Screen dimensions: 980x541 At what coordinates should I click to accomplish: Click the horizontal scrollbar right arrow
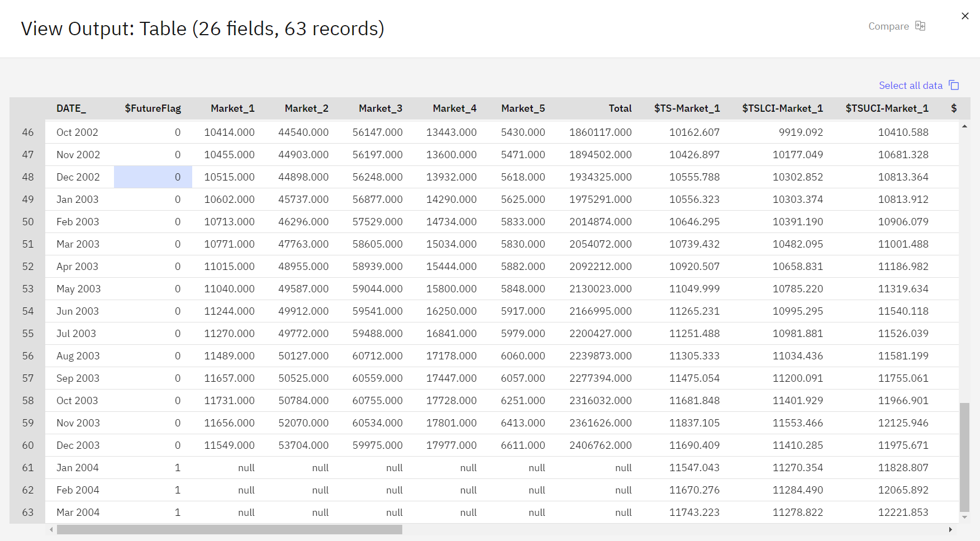[x=950, y=529]
